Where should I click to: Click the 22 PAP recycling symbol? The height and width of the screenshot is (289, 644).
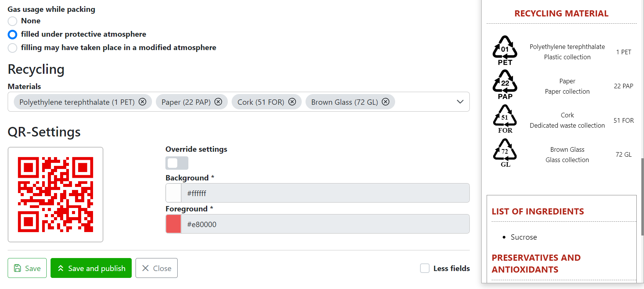pos(505,84)
